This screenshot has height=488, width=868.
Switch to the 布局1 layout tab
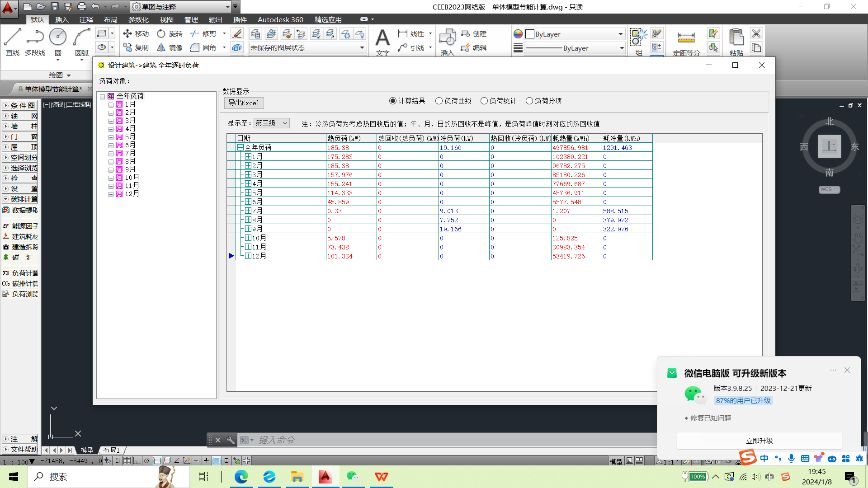111,450
